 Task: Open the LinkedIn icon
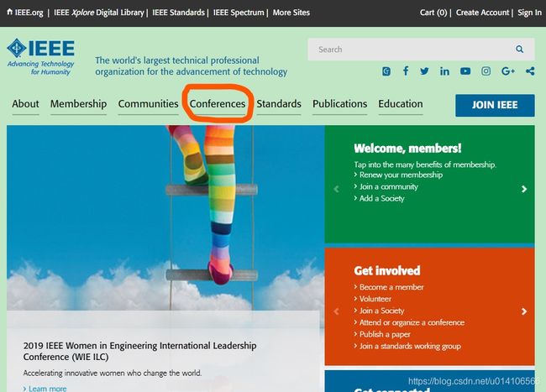point(444,71)
